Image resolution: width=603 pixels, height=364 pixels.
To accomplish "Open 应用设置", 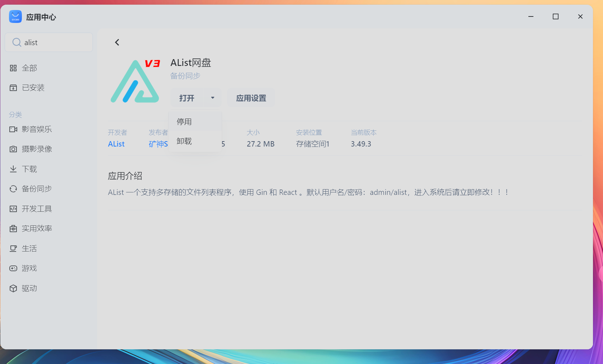I will coord(251,98).
